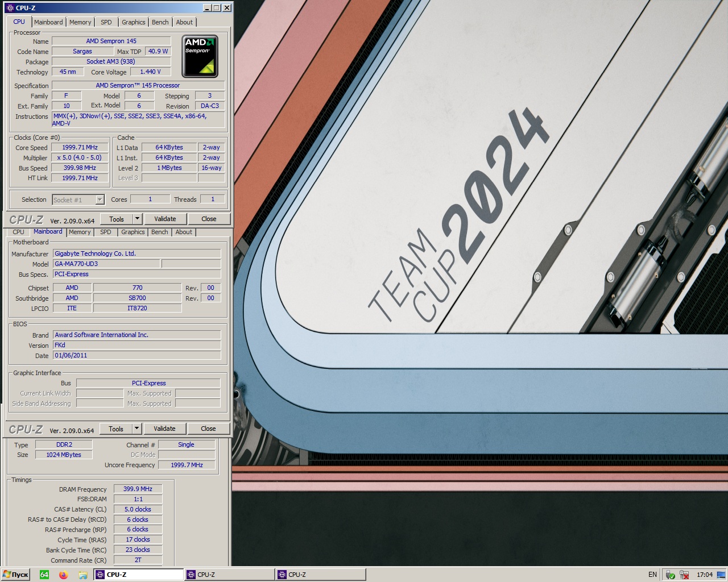This screenshot has width=728, height=582.
Task: Click the green 64 quick launch icon
Action: tap(44, 575)
